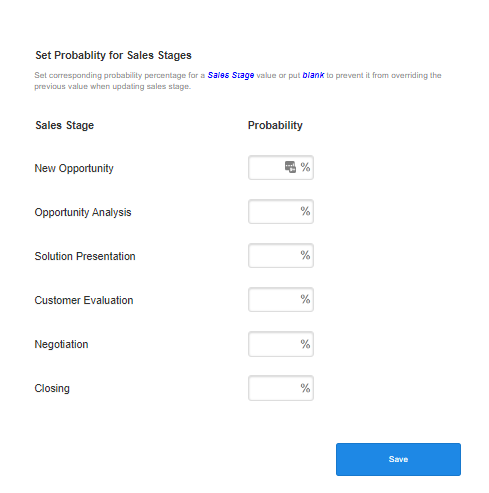The width and height of the screenshot is (489, 493).
Task: Click the Probability column header
Action: 275,125
